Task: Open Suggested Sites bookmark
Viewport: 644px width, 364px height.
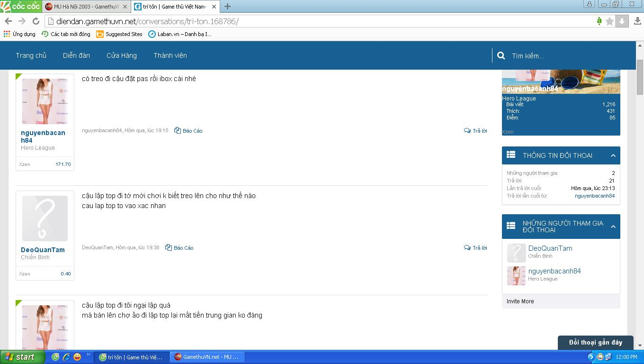Action: 119,34
